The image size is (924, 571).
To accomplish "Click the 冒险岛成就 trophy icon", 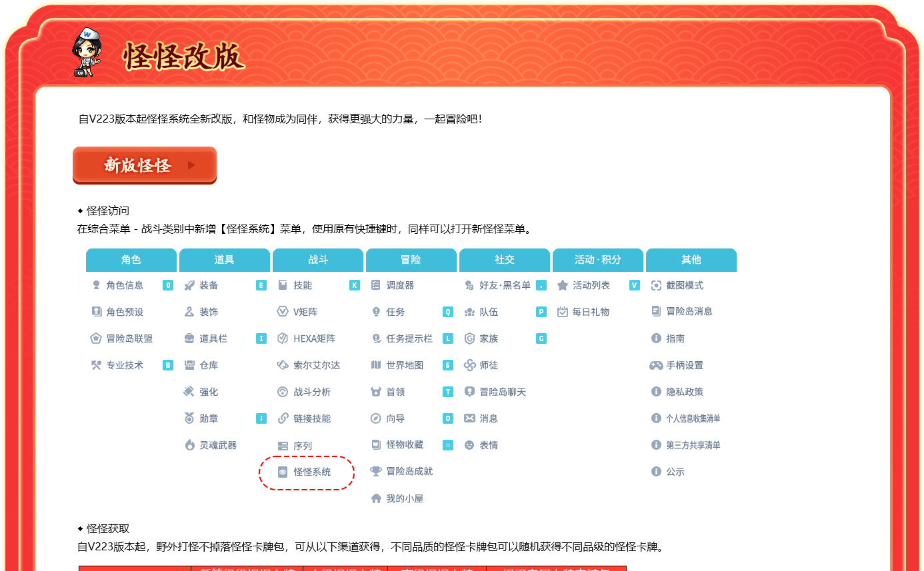I will [x=376, y=472].
